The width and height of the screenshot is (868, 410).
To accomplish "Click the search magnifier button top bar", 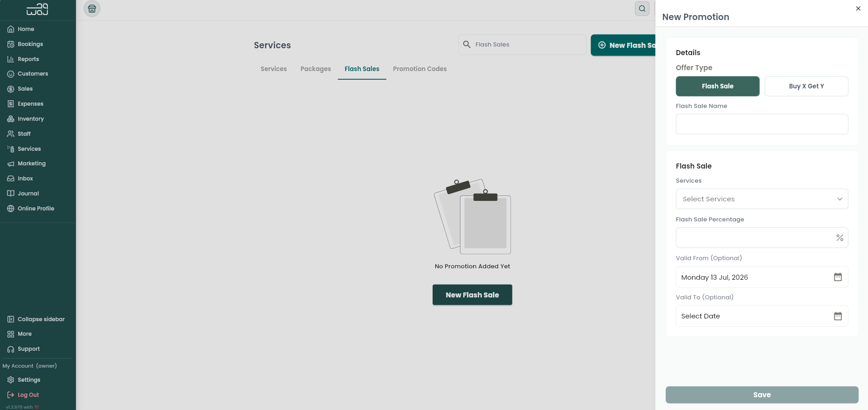I will coord(642,8).
